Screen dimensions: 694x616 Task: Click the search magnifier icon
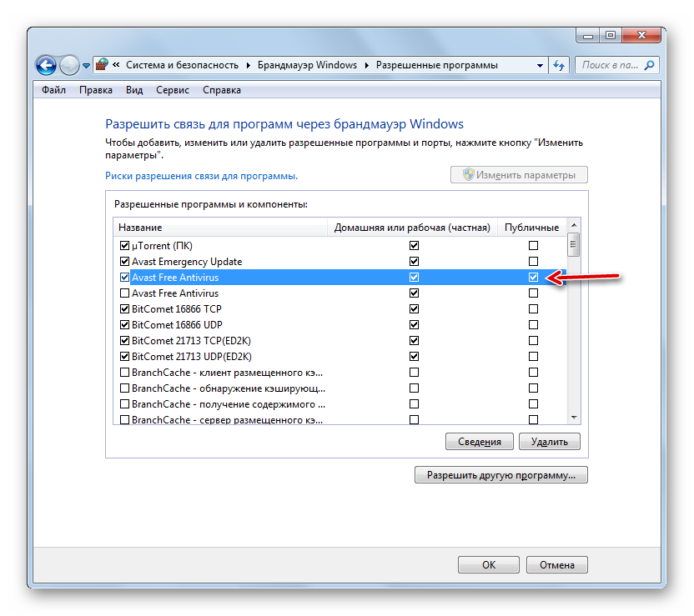(x=650, y=65)
